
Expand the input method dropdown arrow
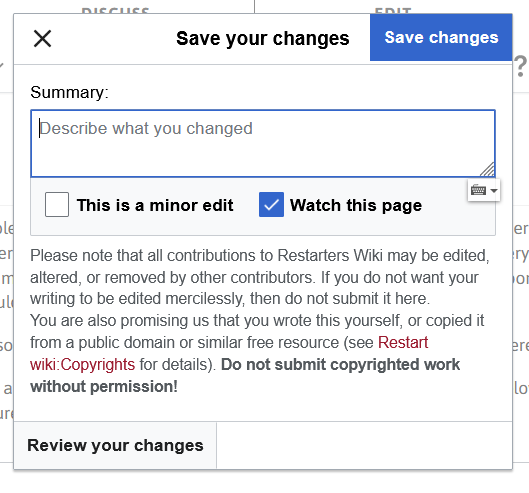[x=494, y=191]
